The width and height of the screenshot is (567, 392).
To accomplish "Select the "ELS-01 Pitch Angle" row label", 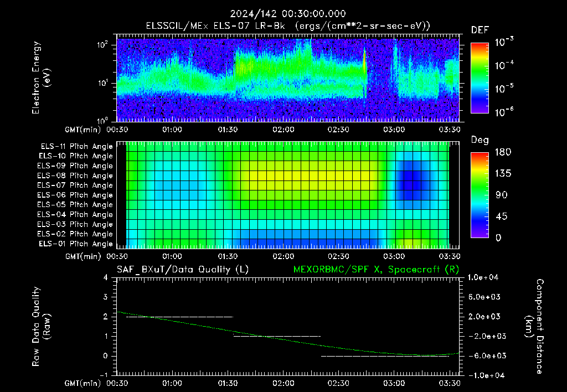I will coord(76,244).
